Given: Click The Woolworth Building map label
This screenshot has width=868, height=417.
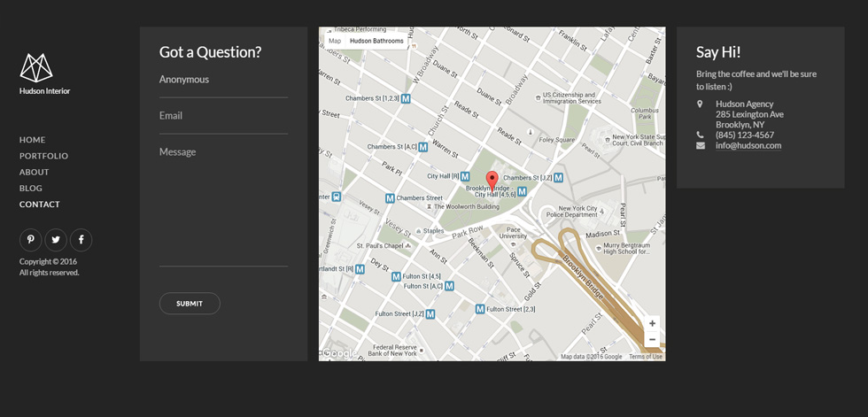Looking at the screenshot, I should point(467,207).
